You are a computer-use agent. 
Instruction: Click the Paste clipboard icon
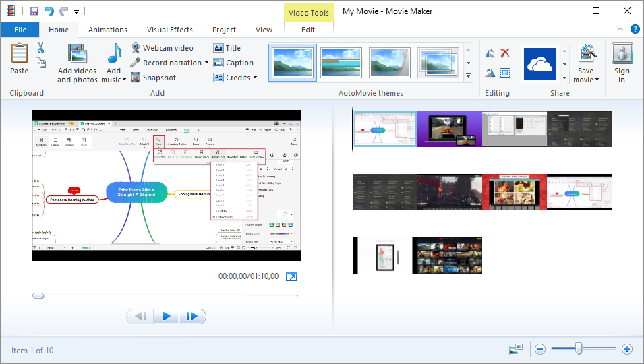point(20,53)
